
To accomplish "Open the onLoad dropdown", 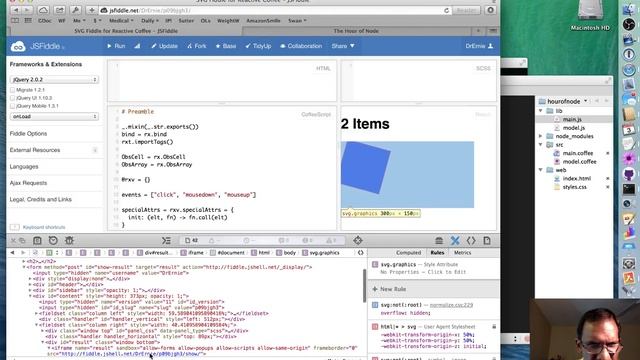I will 54,116.
